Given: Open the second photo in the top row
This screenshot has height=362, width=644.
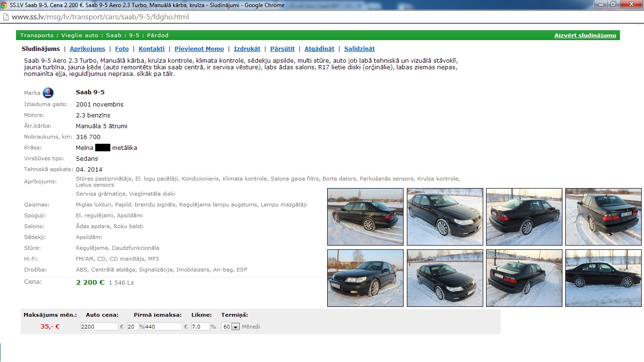Looking at the screenshot, I should [x=445, y=217].
